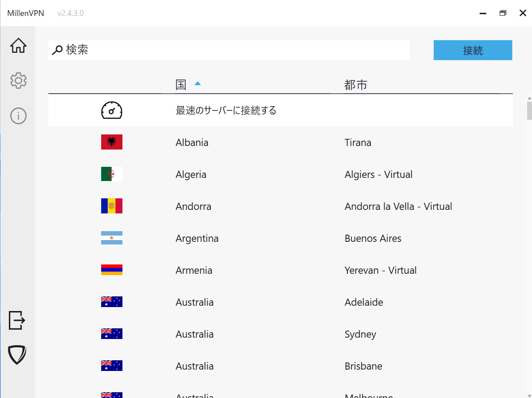Open the settings gear in sidebar
The width and height of the screenshot is (532, 398).
point(18,81)
